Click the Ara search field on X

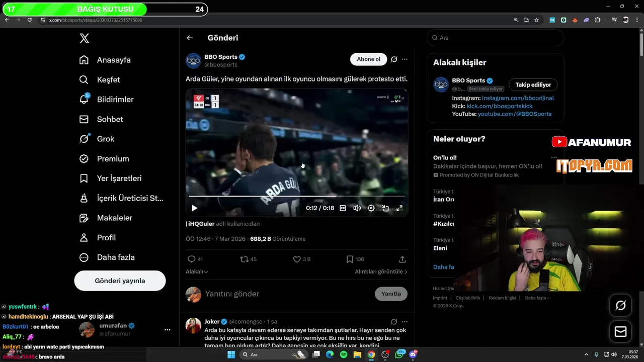coord(496,38)
